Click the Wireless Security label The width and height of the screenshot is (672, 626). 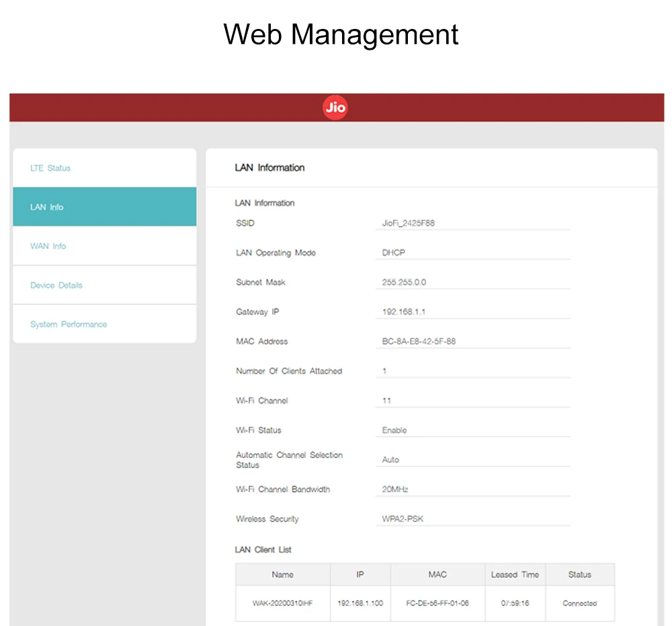267,519
